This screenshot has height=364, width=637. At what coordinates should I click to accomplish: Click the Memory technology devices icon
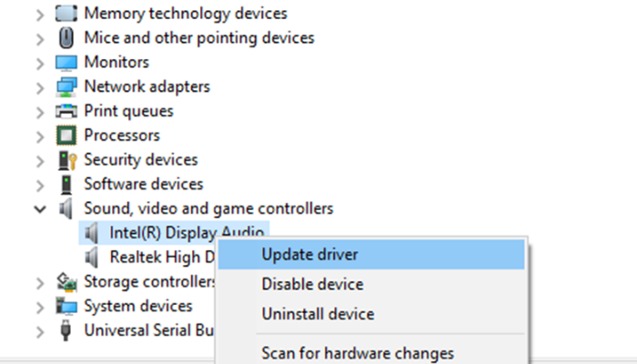pos(66,14)
